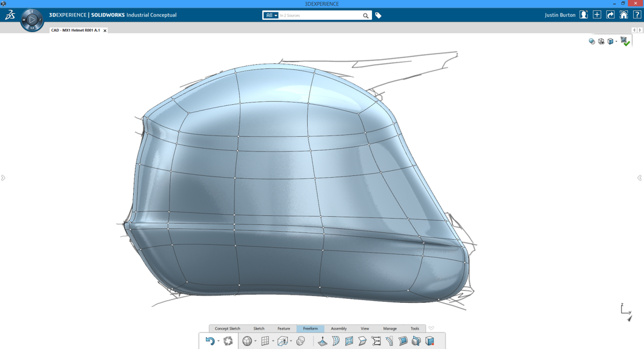644x349 pixels.
Task: Go to the home icon
Action: click(x=623, y=15)
